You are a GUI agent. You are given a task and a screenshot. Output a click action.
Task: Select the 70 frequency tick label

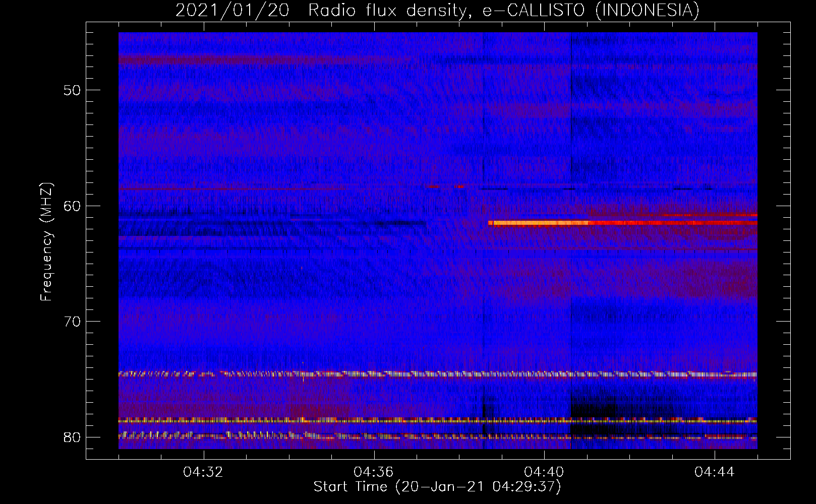[72, 322]
